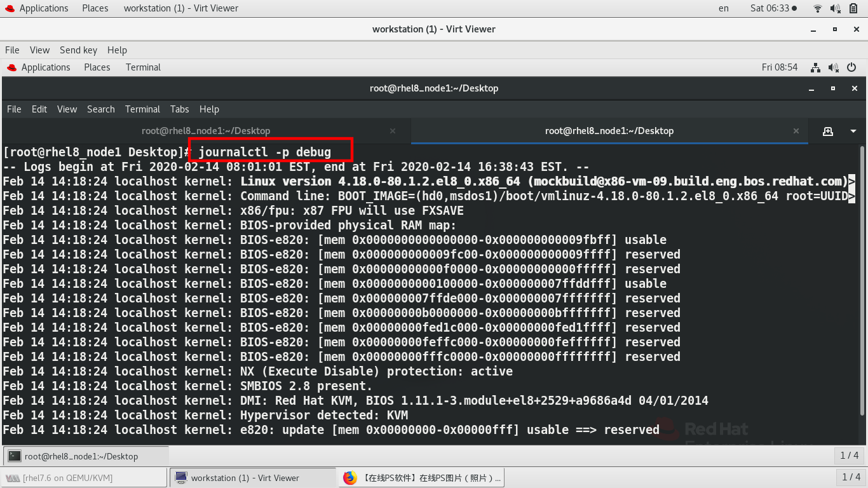Click the host volume speaker icon
Viewport: 868px width, 488px height.
[x=836, y=8]
